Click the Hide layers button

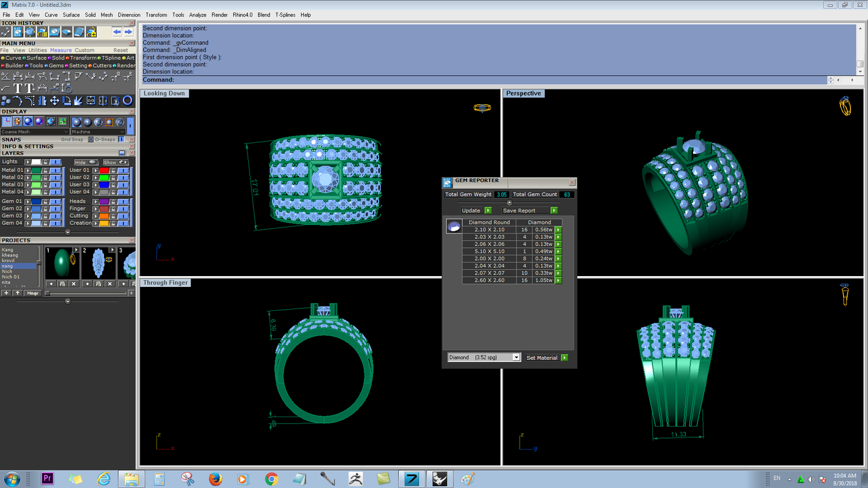(x=86, y=162)
